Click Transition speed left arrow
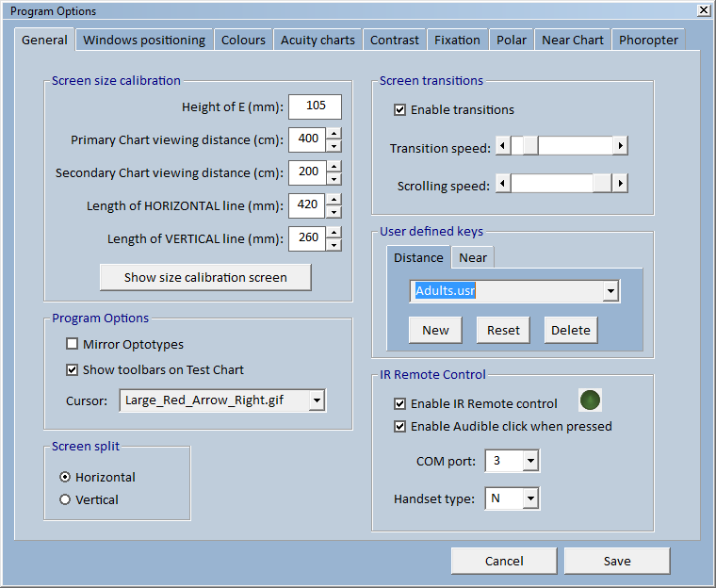 [x=503, y=146]
